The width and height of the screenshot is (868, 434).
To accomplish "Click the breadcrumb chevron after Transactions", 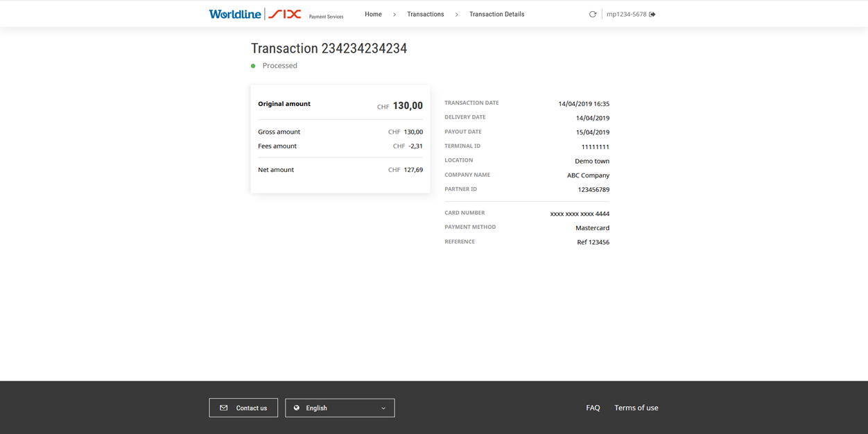I will pyautogui.click(x=457, y=15).
